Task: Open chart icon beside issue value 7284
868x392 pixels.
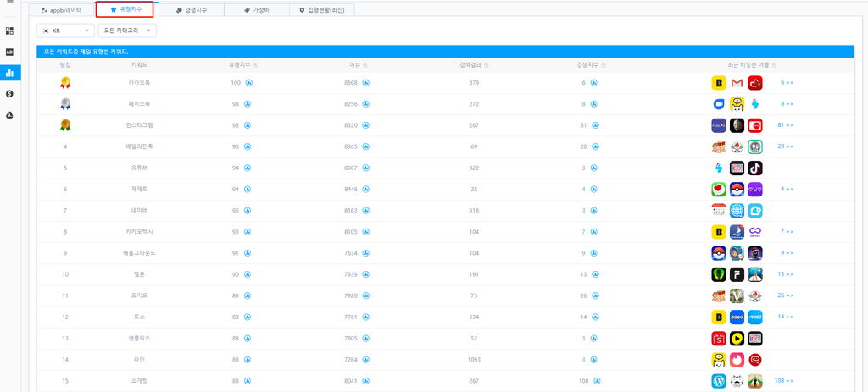Action: point(366,360)
